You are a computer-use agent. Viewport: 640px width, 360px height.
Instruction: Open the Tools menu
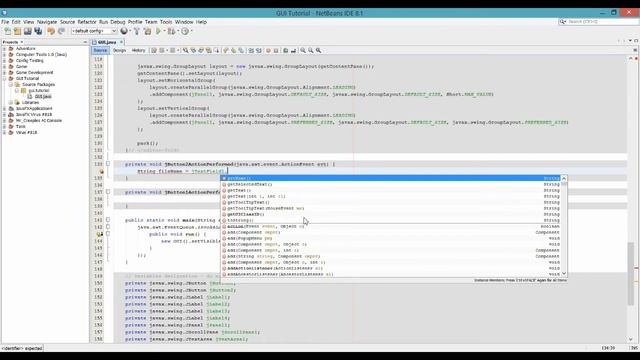[x=166, y=22]
